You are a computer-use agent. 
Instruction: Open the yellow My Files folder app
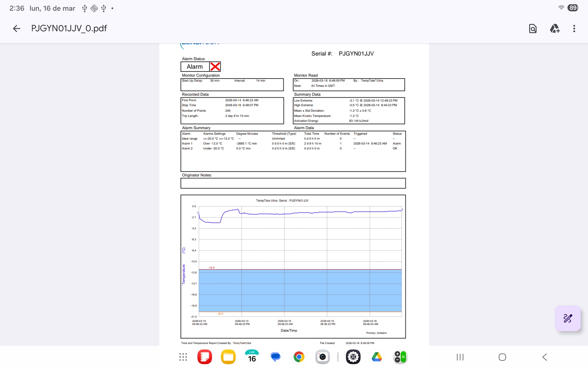coord(228,357)
